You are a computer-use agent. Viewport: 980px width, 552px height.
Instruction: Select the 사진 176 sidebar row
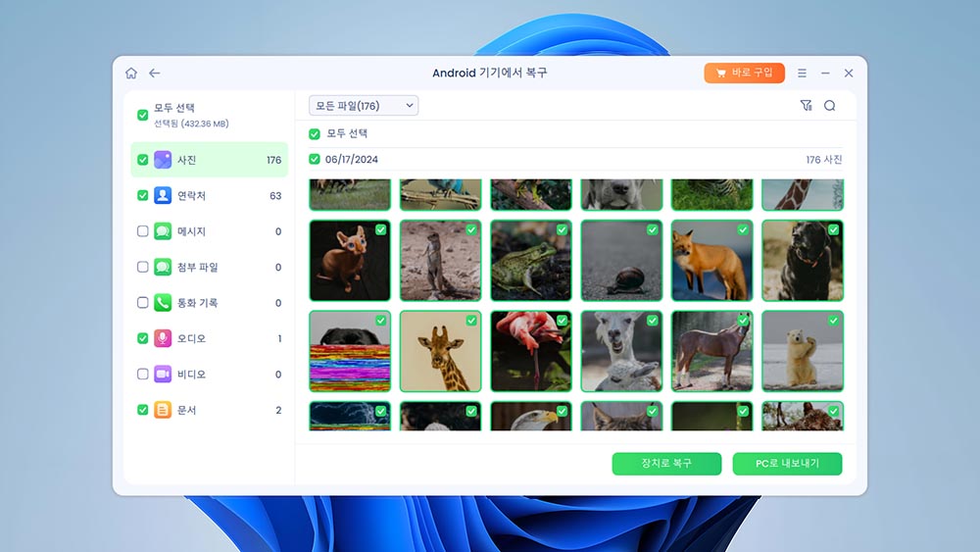click(x=210, y=160)
